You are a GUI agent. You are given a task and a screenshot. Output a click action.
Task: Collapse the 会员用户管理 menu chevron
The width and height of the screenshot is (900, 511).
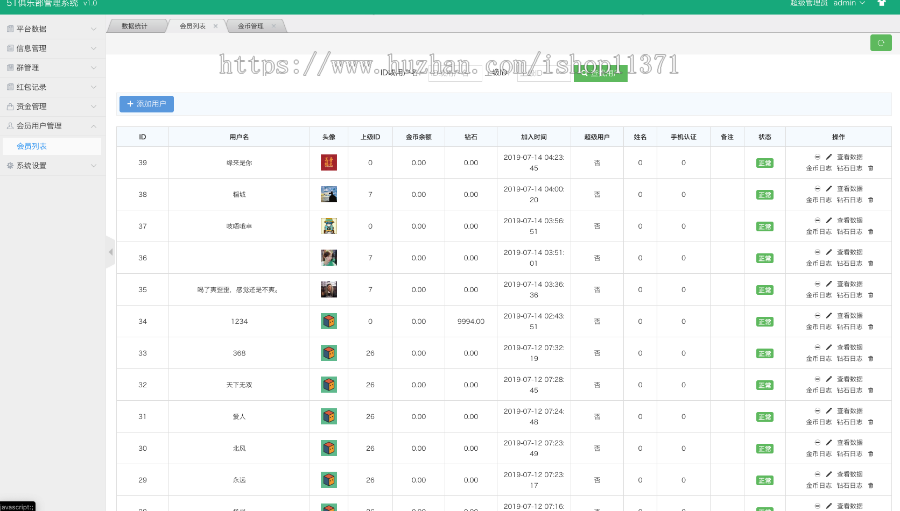point(94,126)
